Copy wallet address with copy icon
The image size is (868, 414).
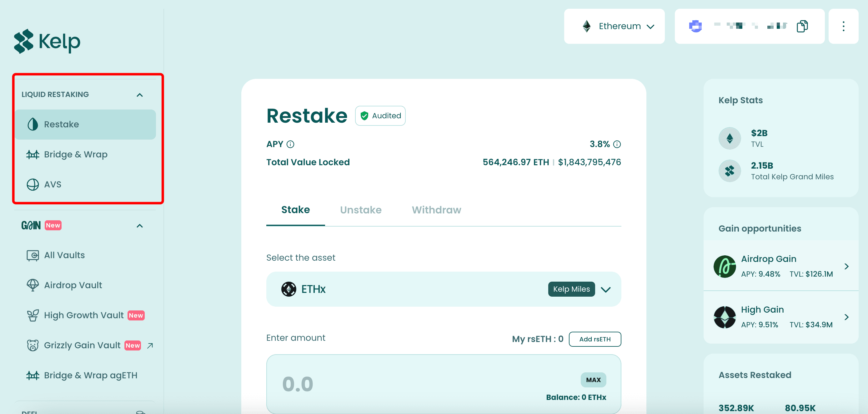[x=802, y=26]
